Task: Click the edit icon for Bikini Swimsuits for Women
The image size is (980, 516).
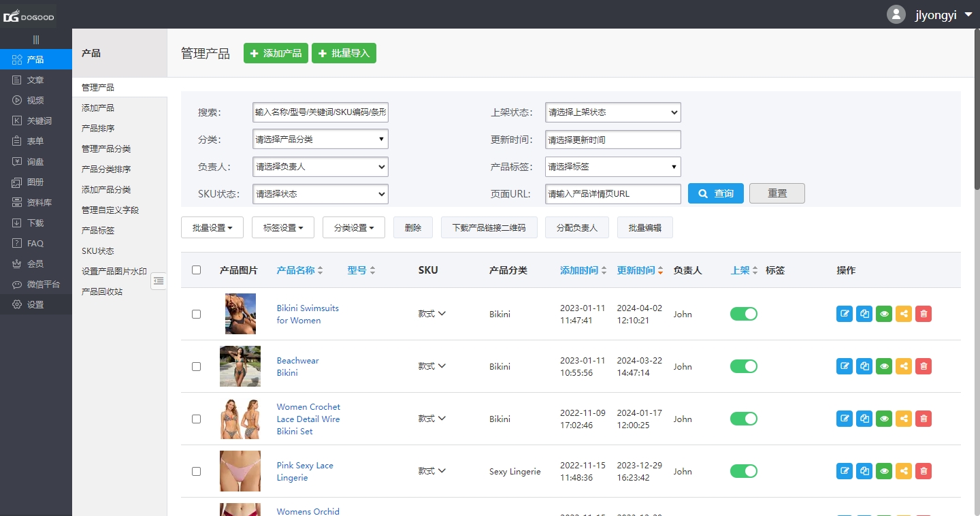Action: click(x=844, y=314)
